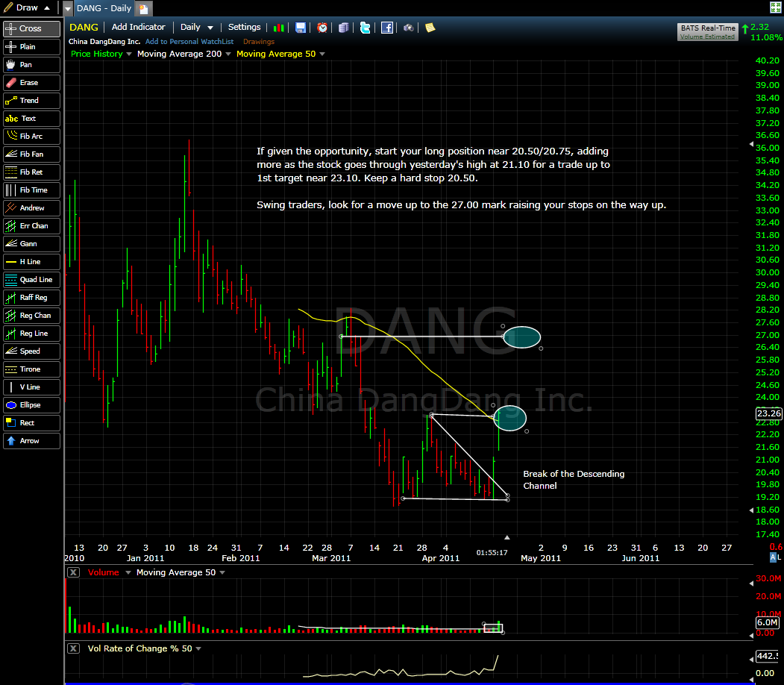Click the candlestick chart style icon

279,28
